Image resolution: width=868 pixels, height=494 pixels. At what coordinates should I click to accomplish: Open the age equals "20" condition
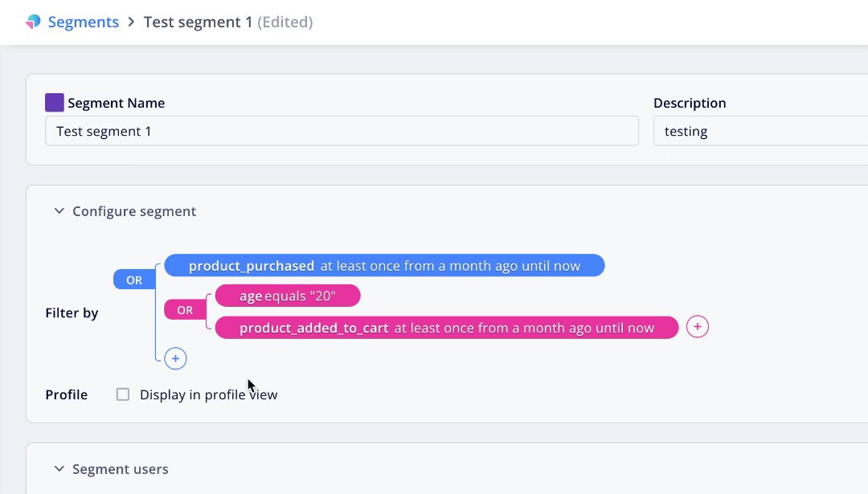(288, 296)
